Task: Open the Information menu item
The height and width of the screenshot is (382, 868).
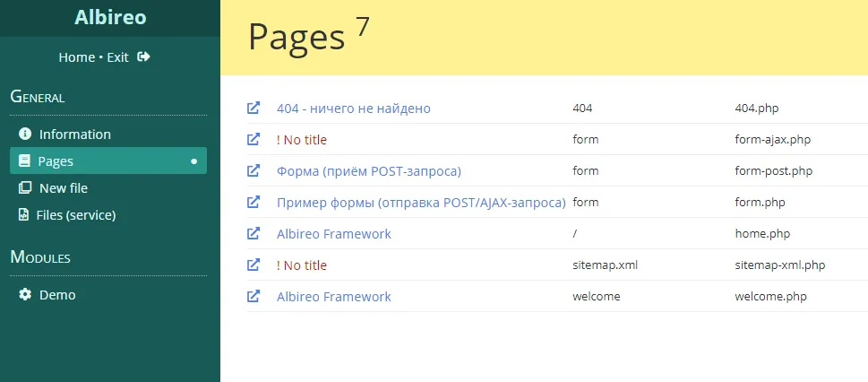Action: tap(74, 135)
